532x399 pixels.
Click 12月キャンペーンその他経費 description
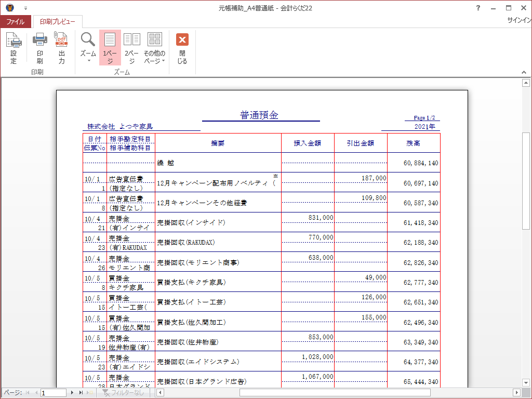[x=202, y=203]
